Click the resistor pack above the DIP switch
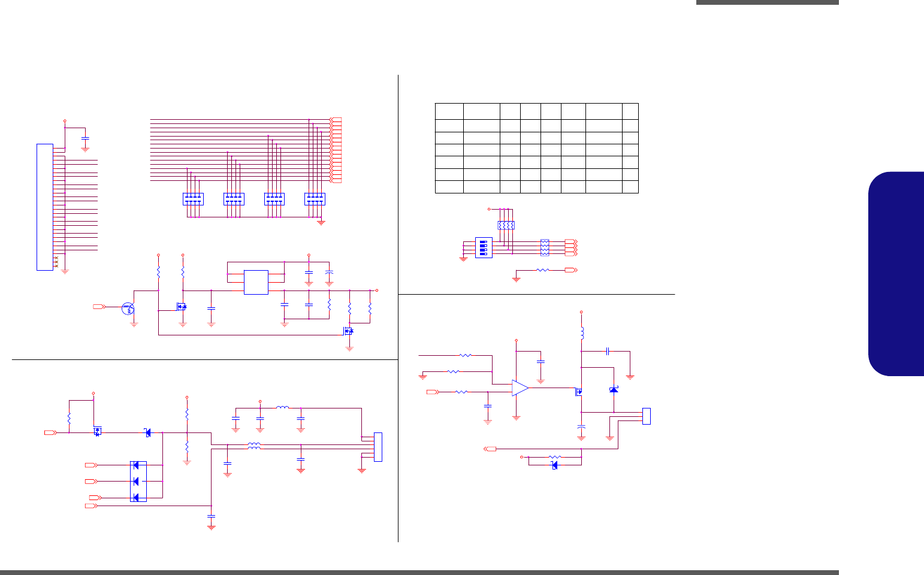 tap(506, 226)
